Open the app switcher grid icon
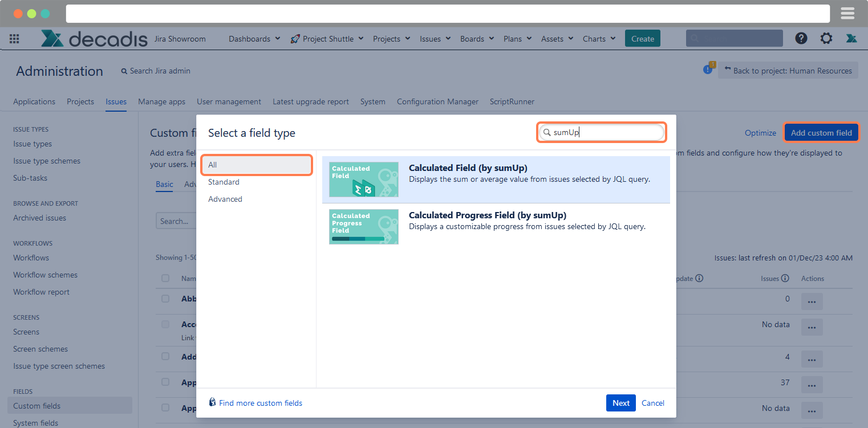 [14, 39]
